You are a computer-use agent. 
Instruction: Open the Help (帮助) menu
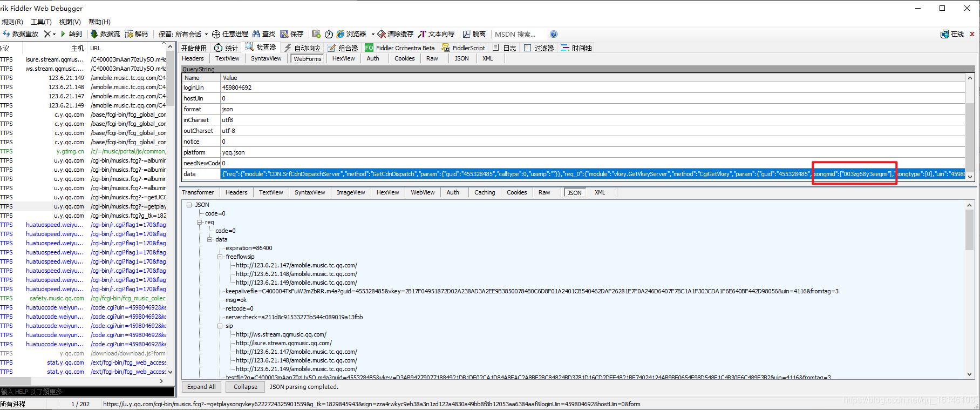99,22
